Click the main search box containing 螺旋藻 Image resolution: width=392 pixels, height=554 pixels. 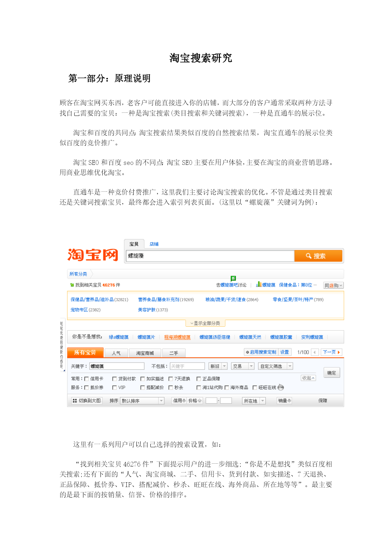click(x=210, y=256)
